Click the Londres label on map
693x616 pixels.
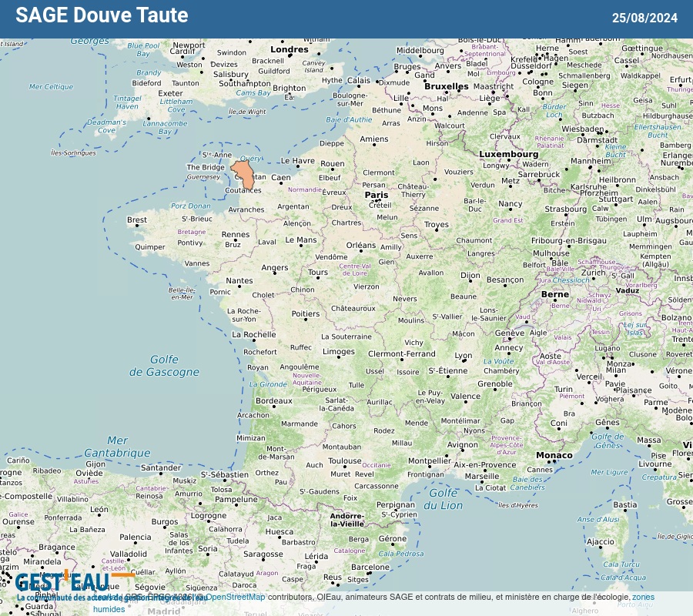290,50
